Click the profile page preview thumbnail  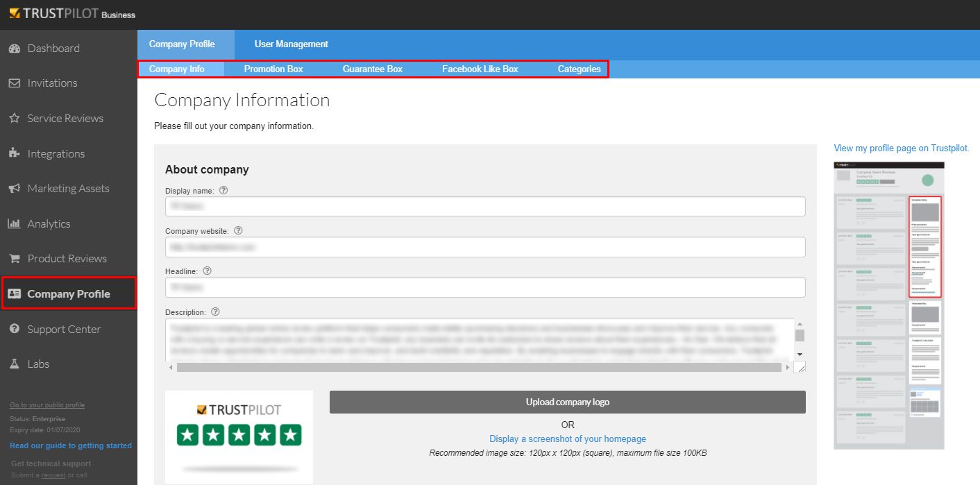coord(889,305)
